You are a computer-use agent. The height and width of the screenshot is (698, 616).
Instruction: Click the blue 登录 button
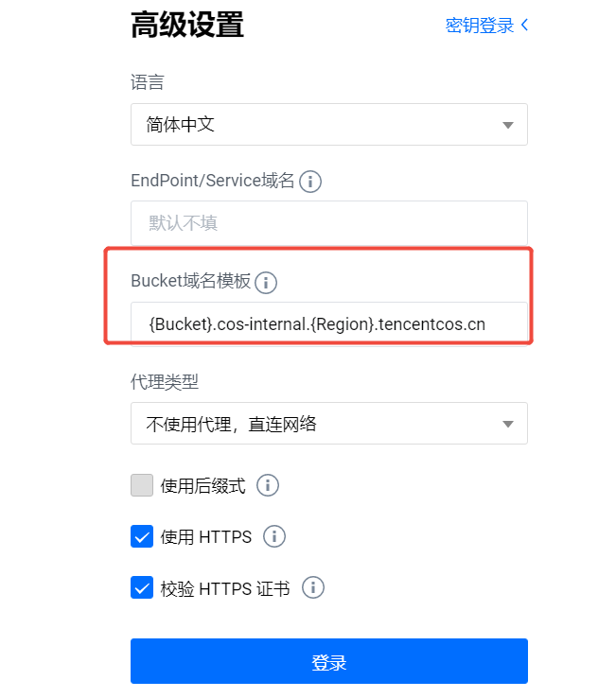point(329,661)
